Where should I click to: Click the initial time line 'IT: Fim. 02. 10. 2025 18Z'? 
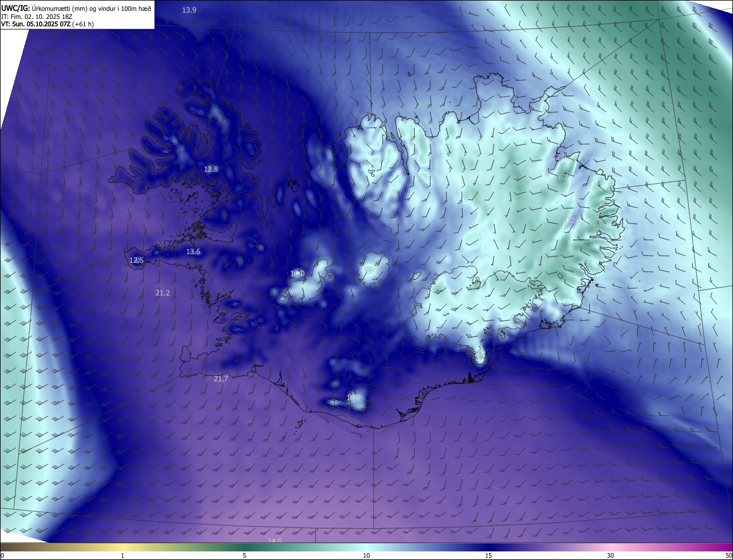(x=38, y=16)
